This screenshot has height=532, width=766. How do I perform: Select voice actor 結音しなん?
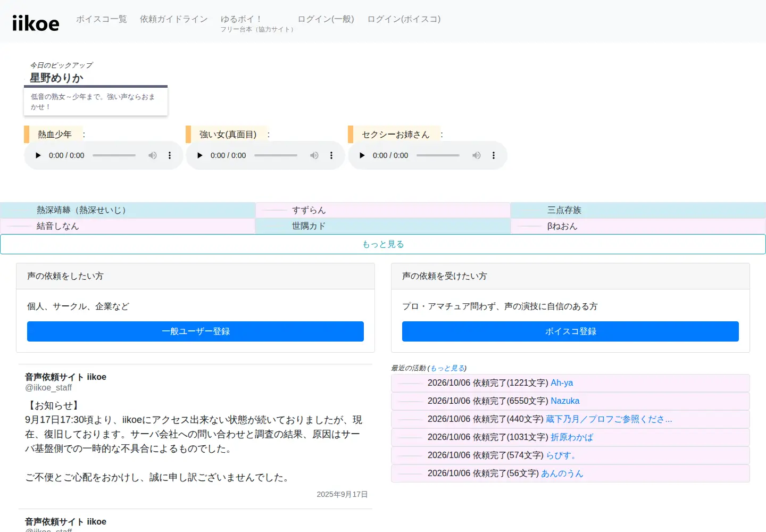(x=128, y=226)
